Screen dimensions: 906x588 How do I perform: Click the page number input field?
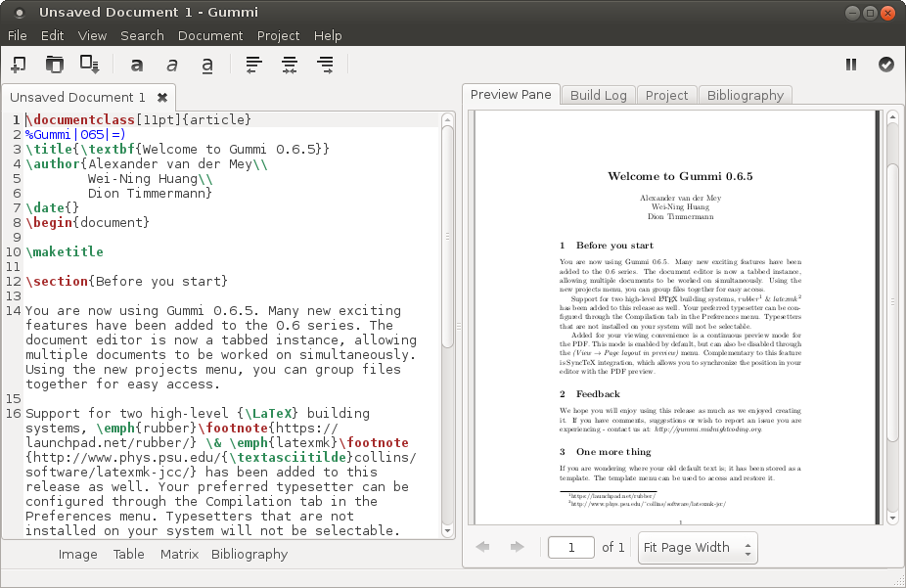pos(570,548)
